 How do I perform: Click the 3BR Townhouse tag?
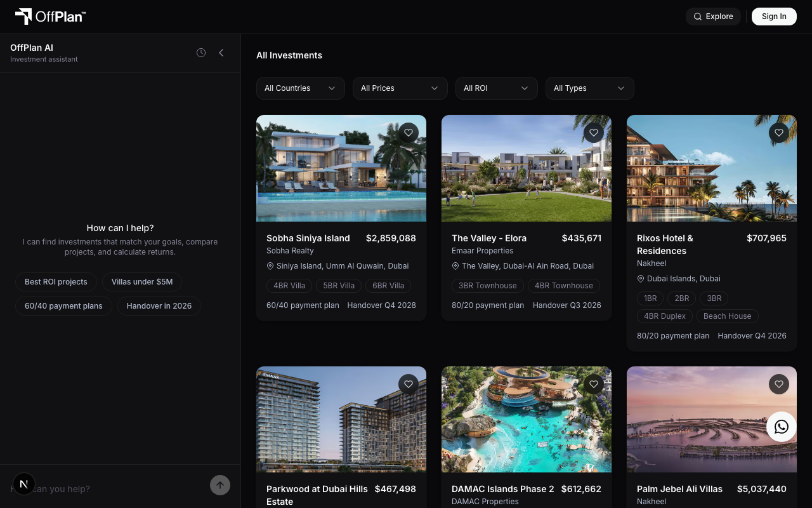tap(488, 286)
